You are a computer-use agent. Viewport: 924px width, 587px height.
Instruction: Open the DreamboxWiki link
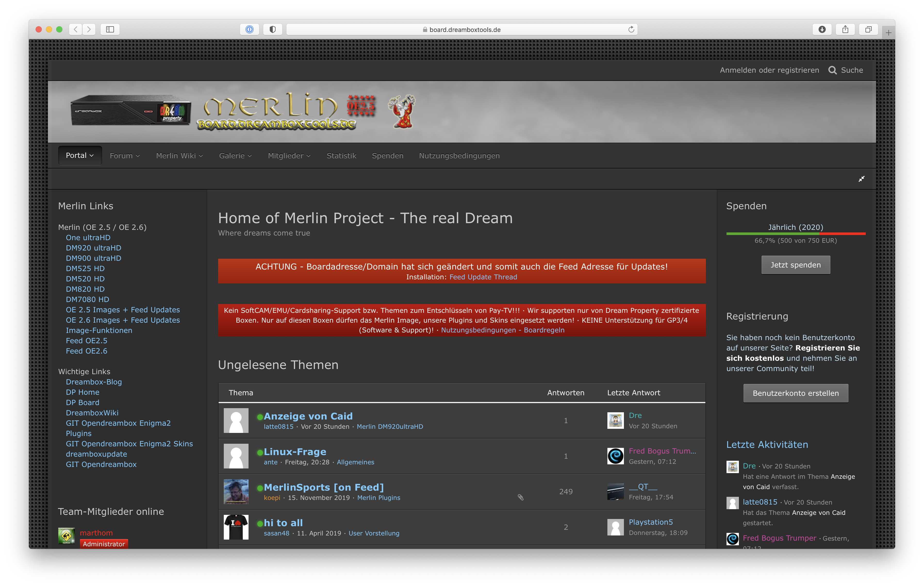tap(92, 413)
